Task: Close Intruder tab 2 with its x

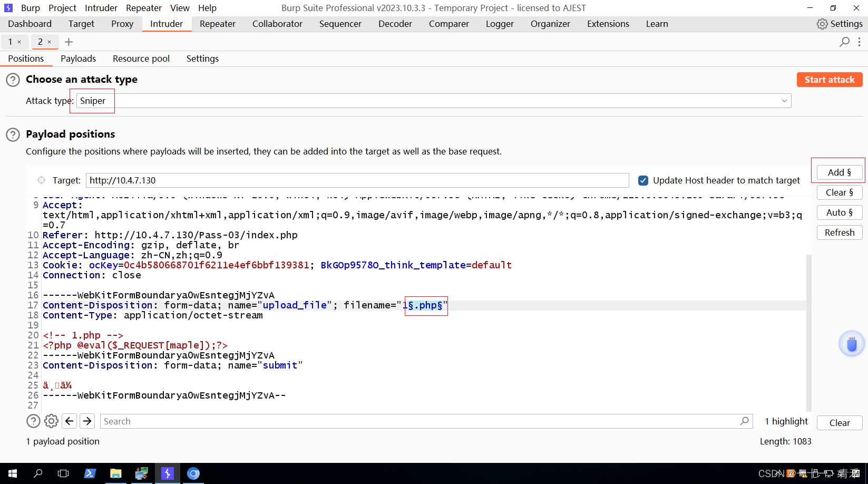Action: (x=50, y=42)
